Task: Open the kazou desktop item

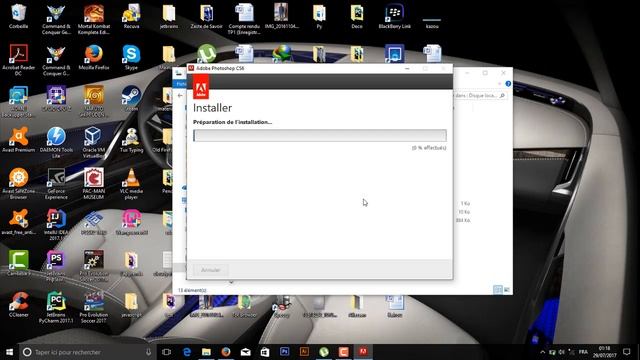Action: pos(432,22)
